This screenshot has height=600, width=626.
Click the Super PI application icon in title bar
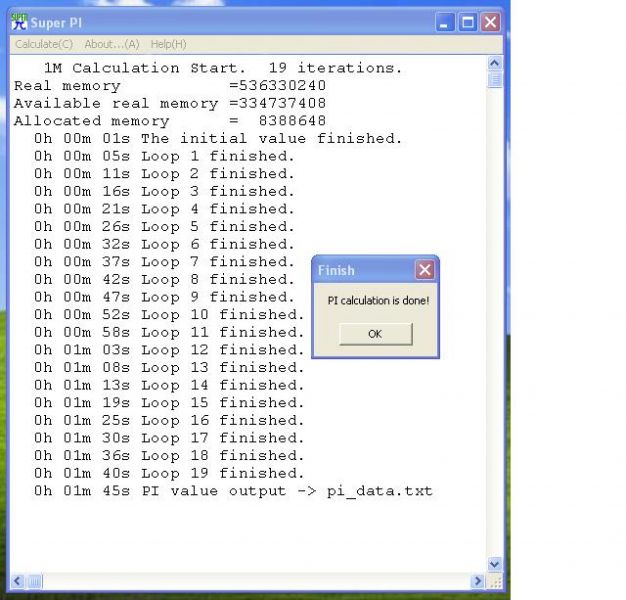pyautogui.click(x=19, y=22)
